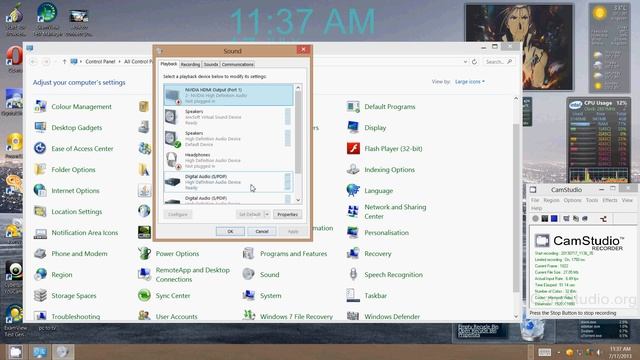Open CamStudio Options menu
Image resolution: width=640 pixels, height=360 pixels.
pos(573,200)
